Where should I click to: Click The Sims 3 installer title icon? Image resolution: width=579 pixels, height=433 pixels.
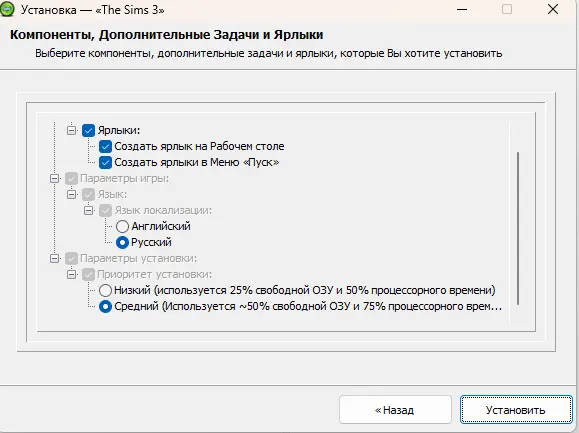[6, 10]
